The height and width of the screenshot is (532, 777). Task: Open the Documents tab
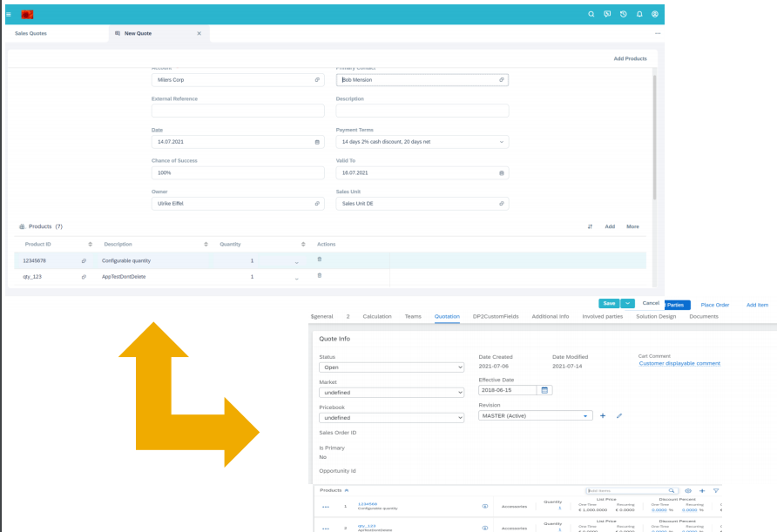pos(704,317)
